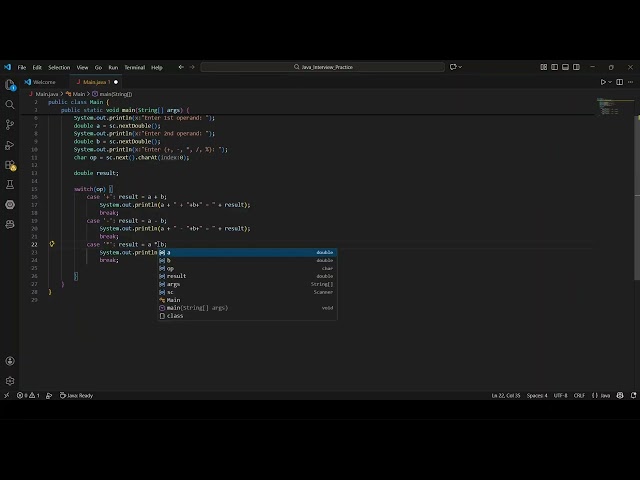The width and height of the screenshot is (640, 480).
Task: Open the Run menu
Action: 113,67
